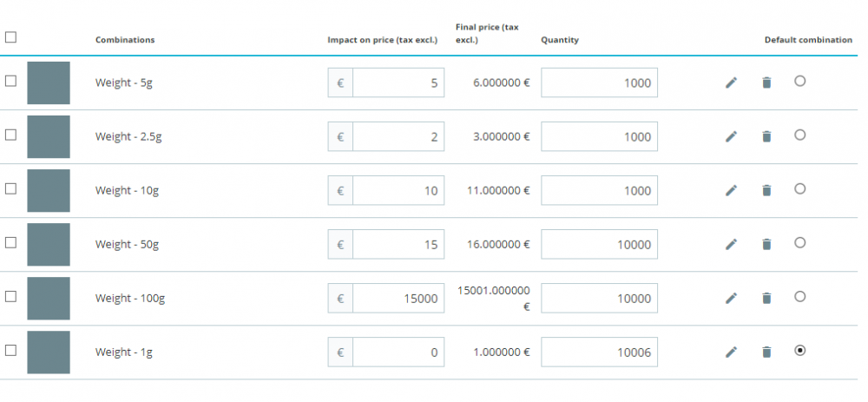Make Weight - 50g the default combination
Viewport: 868px width, 402px height.
click(799, 242)
